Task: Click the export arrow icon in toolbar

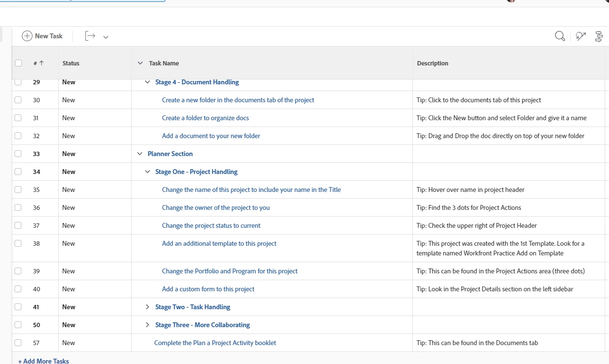Action: pyautogui.click(x=90, y=36)
